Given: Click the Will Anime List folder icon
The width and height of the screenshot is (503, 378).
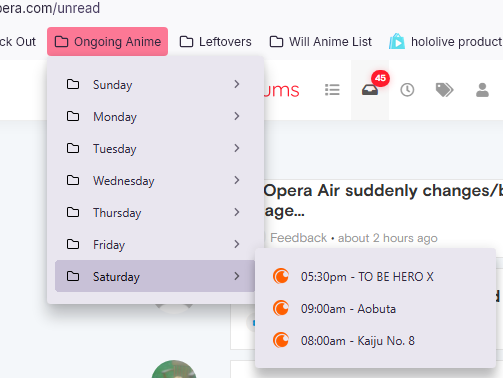Looking at the screenshot, I should [276, 42].
